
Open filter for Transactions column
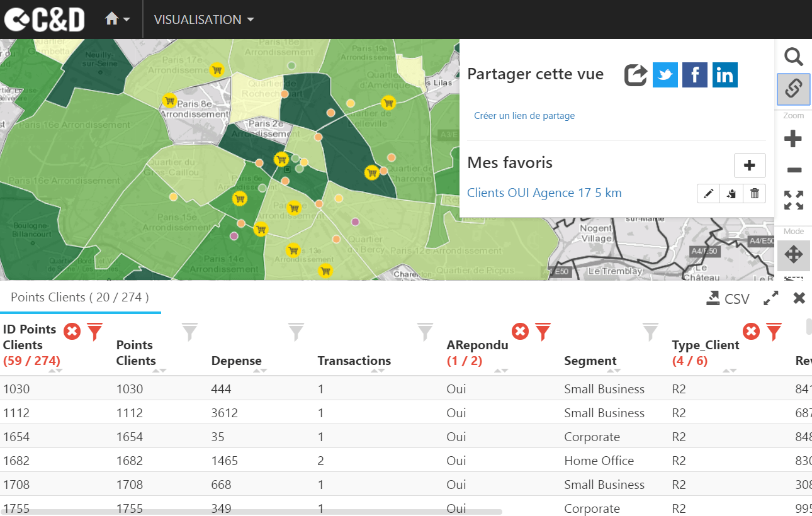click(x=426, y=332)
